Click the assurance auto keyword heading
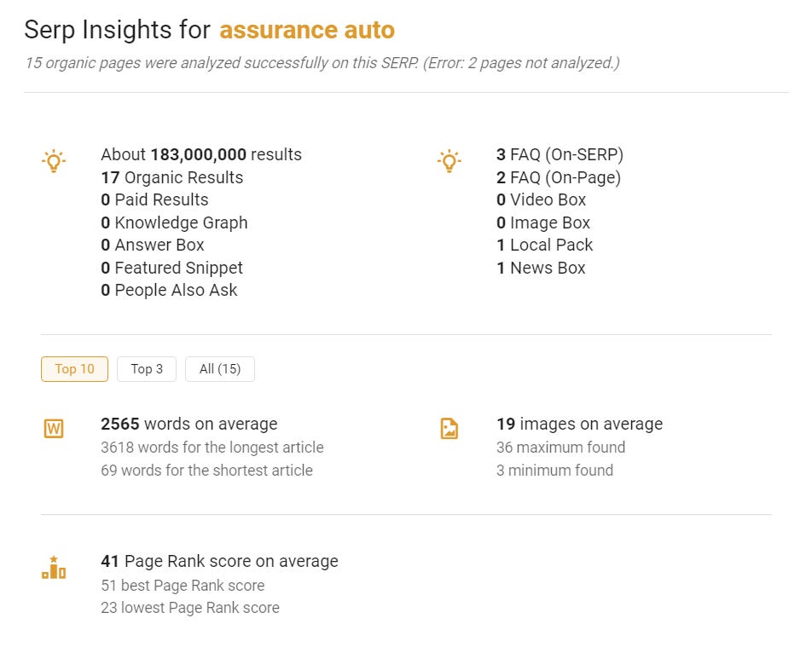812x653 pixels. [307, 31]
